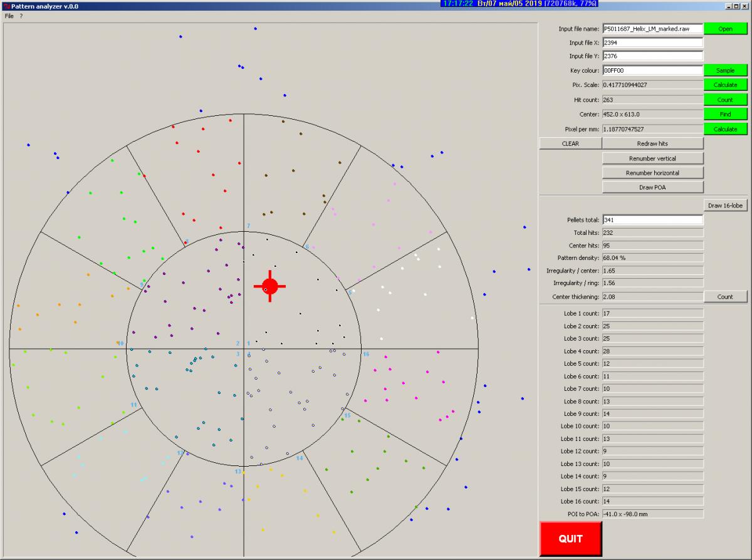Click the Pattern analyzer title bar icon
Screen dimensions: 752x560
tap(6, 5)
